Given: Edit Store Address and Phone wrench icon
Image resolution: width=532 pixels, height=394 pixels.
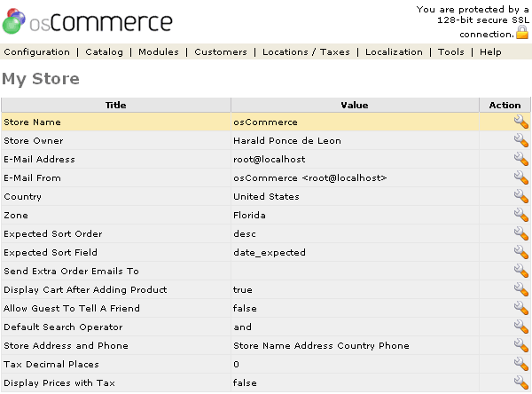Looking at the screenshot, I should (521, 345).
